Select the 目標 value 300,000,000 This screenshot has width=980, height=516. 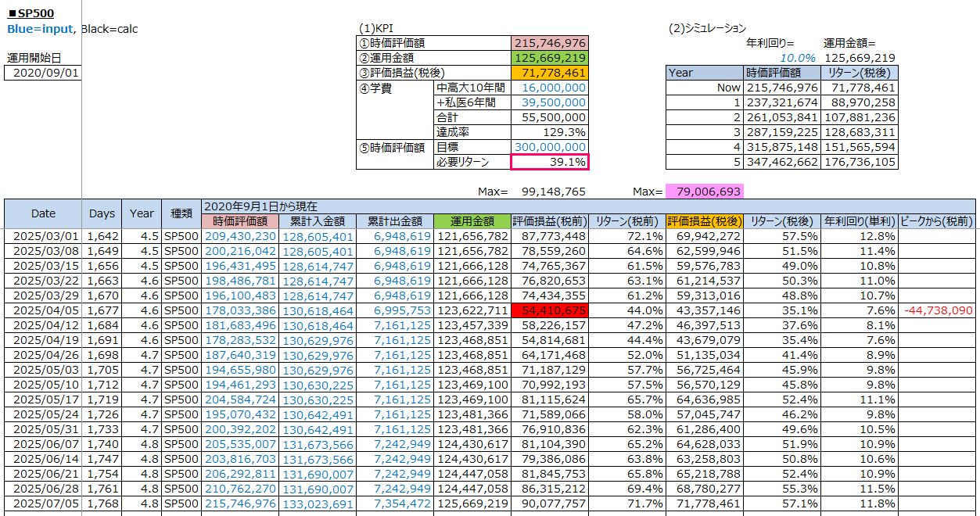[549, 147]
